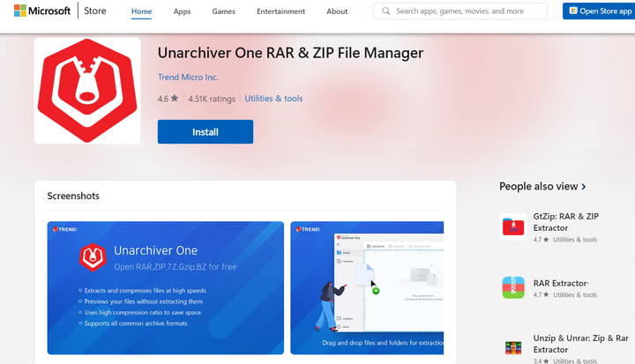Click the Install button
Screen dimensions: 635x364
point(205,131)
